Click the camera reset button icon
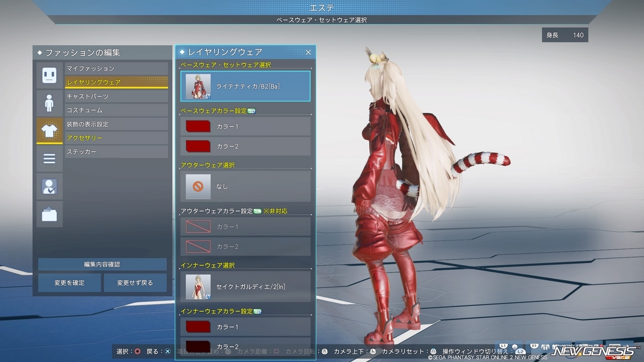The width and height of the screenshot is (644, 362). click(x=433, y=352)
